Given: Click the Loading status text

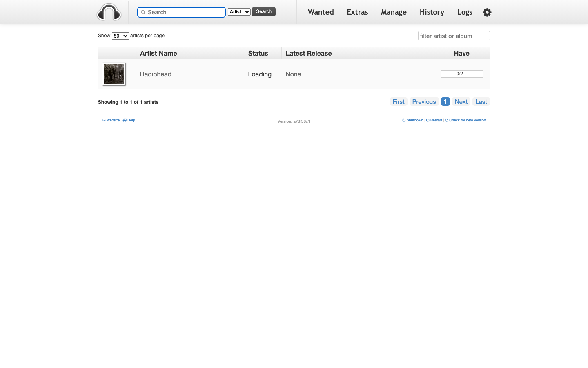Looking at the screenshot, I should (260, 74).
